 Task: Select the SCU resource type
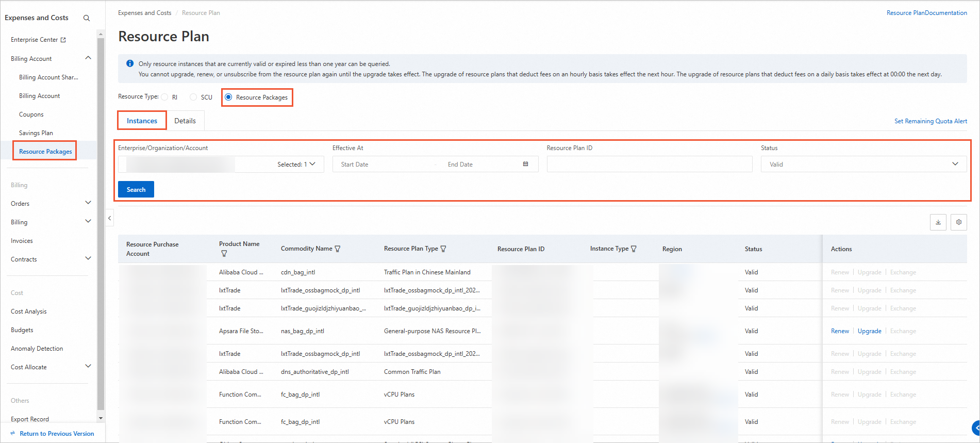193,97
